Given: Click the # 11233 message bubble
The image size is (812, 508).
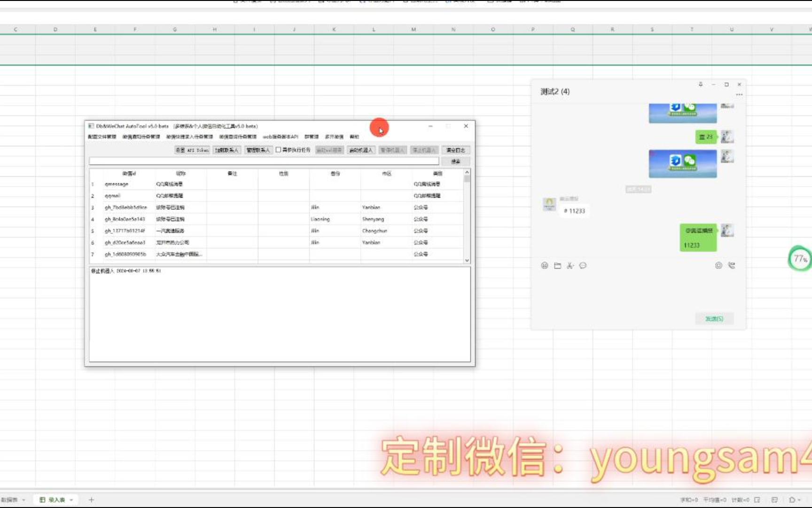Looking at the screenshot, I should pyautogui.click(x=574, y=211).
